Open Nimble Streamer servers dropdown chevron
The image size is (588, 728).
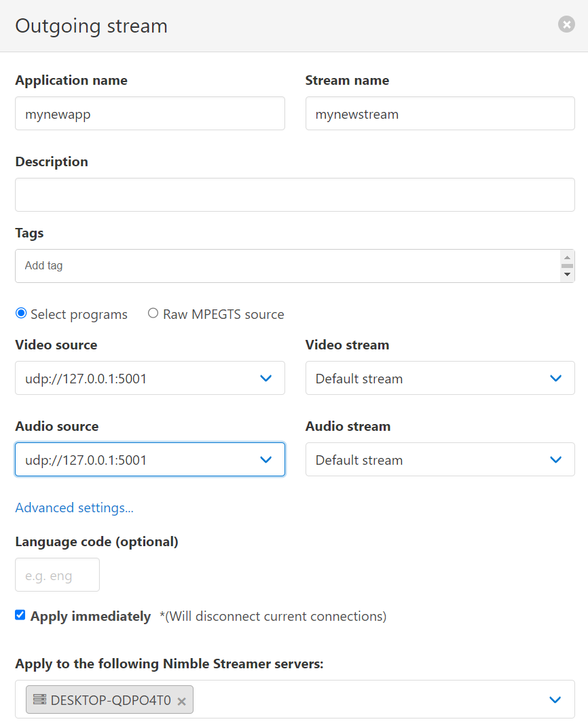point(555,700)
